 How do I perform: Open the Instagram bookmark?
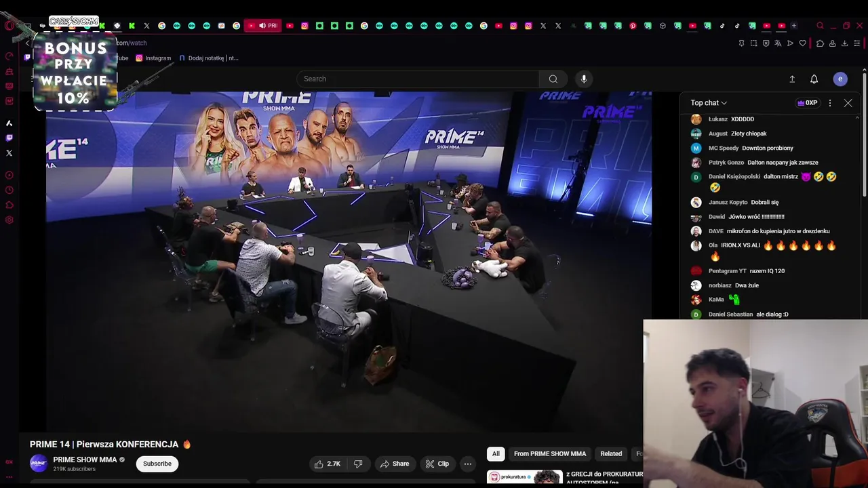click(153, 58)
